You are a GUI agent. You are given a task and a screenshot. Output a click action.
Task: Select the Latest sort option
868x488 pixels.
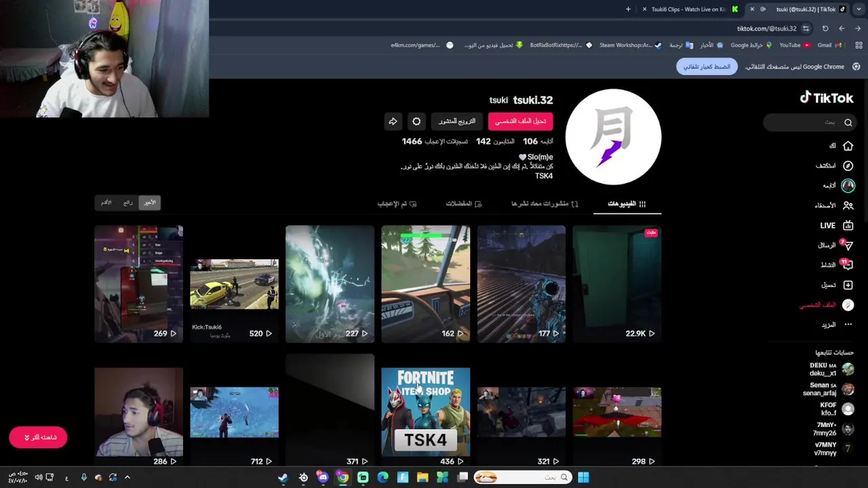click(149, 203)
